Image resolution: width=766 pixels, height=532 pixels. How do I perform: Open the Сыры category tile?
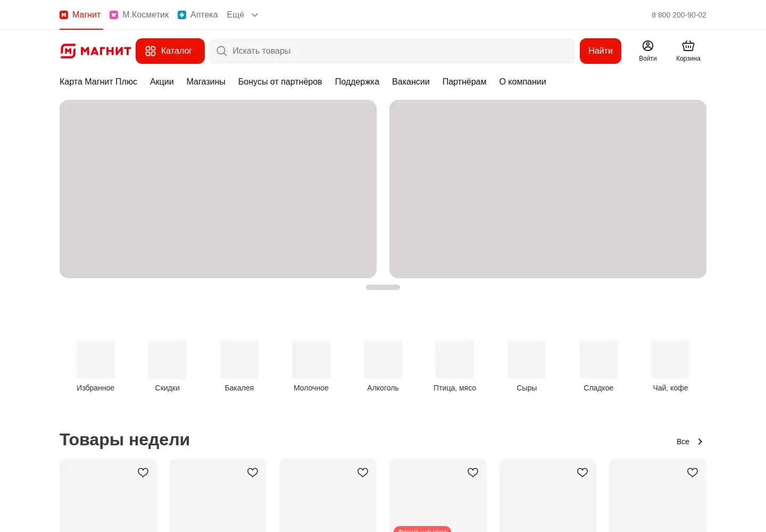click(527, 366)
